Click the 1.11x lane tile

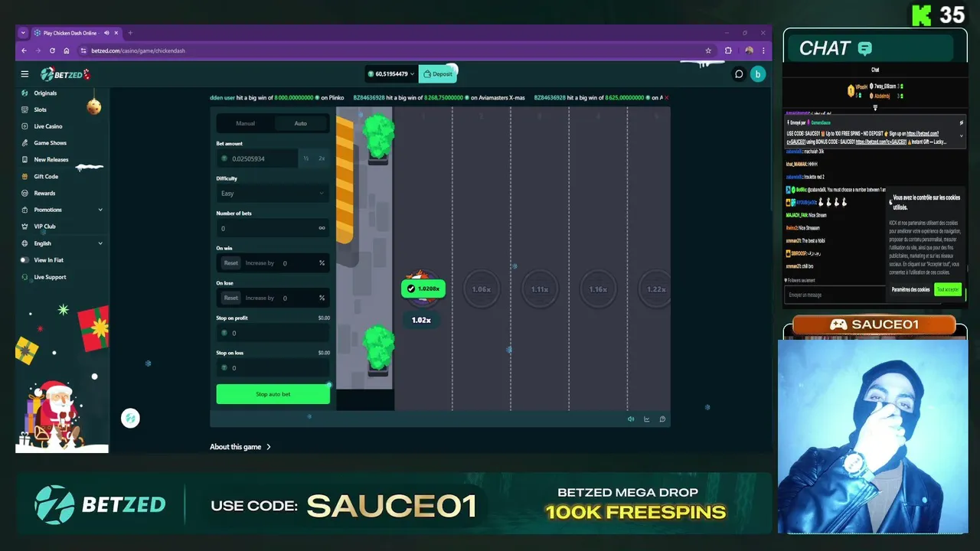click(539, 289)
